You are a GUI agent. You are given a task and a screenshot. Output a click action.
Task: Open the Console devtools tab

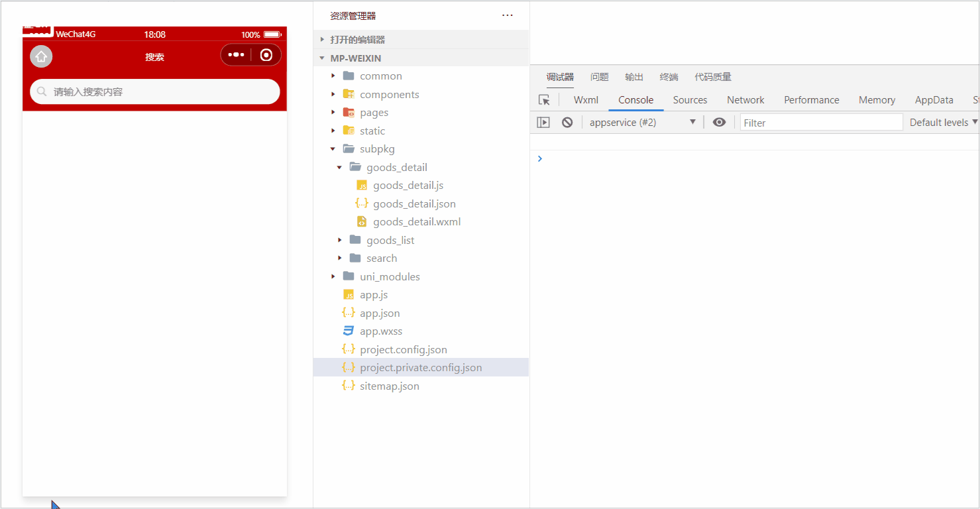pyautogui.click(x=636, y=100)
